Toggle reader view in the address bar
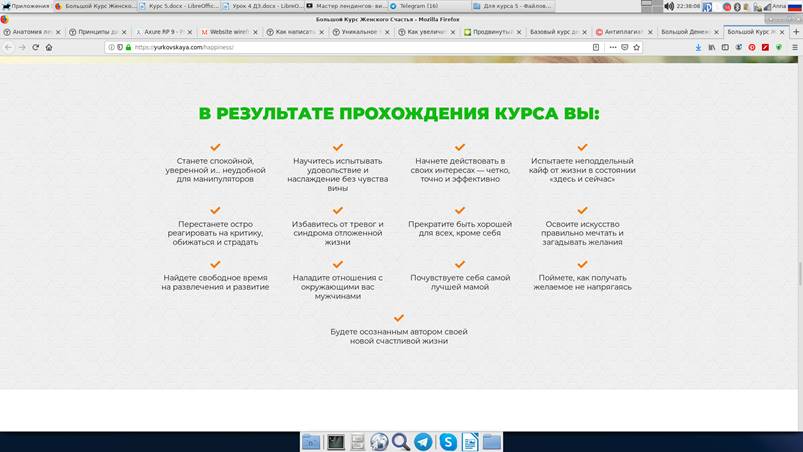Screen dimensions: 803x452 pos(597,47)
